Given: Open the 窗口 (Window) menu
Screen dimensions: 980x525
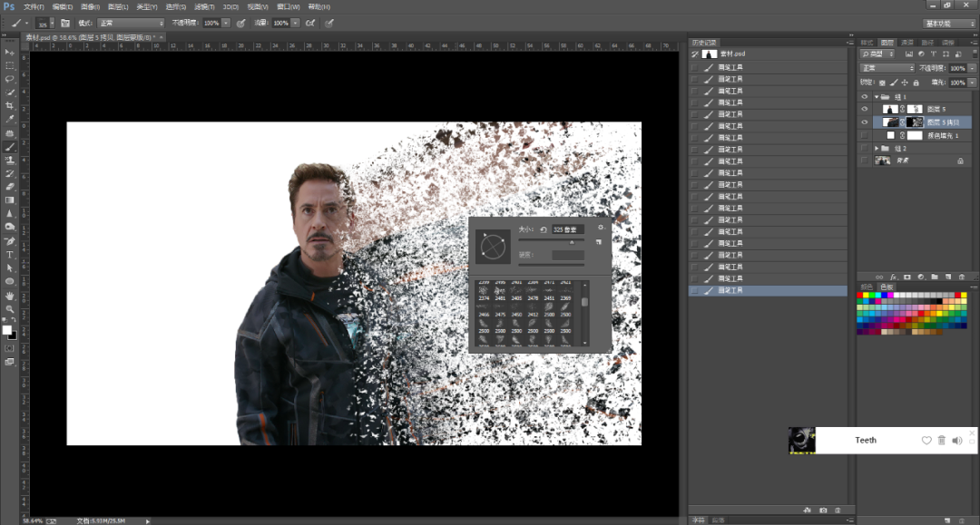Looking at the screenshot, I should tap(289, 7).
